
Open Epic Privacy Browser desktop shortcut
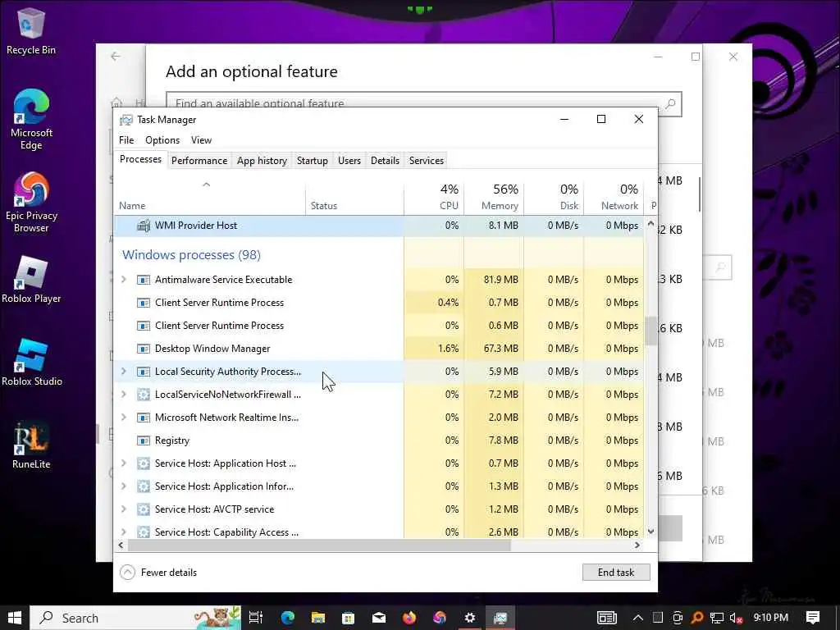click(x=30, y=202)
